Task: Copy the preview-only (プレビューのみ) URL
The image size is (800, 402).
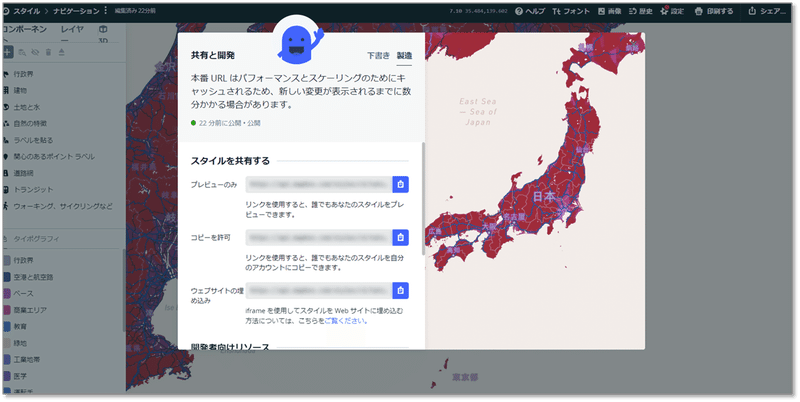Action: pyautogui.click(x=401, y=185)
